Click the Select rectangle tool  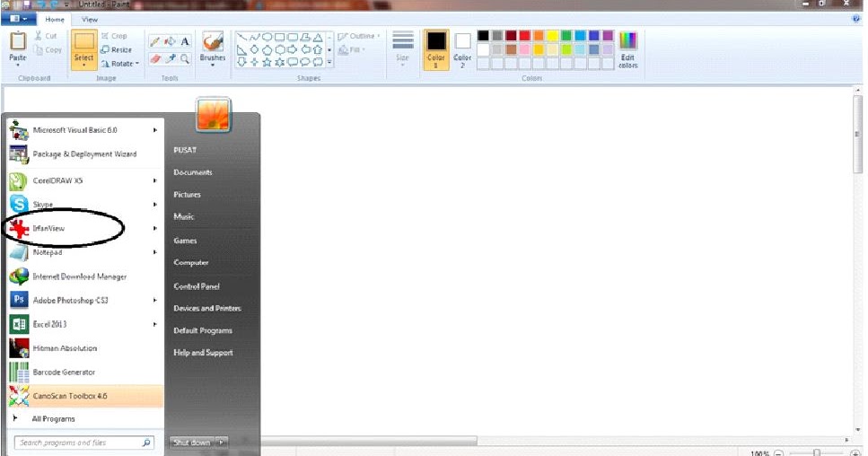pos(84,48)
